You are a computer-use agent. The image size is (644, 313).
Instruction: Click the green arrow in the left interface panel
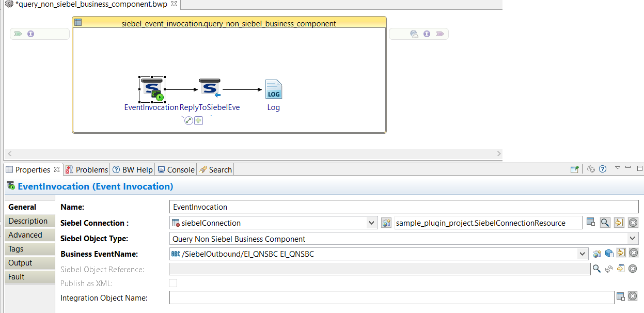pyautogui.click(x=18, y=34)
